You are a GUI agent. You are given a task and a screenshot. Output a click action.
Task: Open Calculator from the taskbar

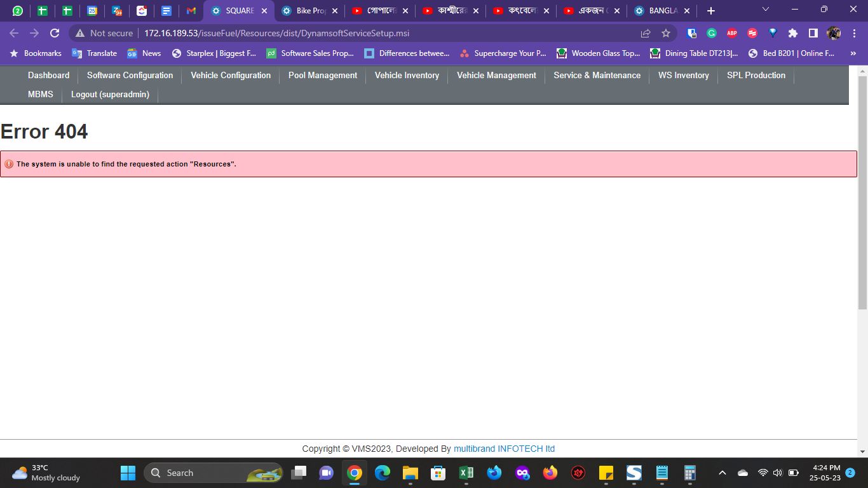click(690, 473)
